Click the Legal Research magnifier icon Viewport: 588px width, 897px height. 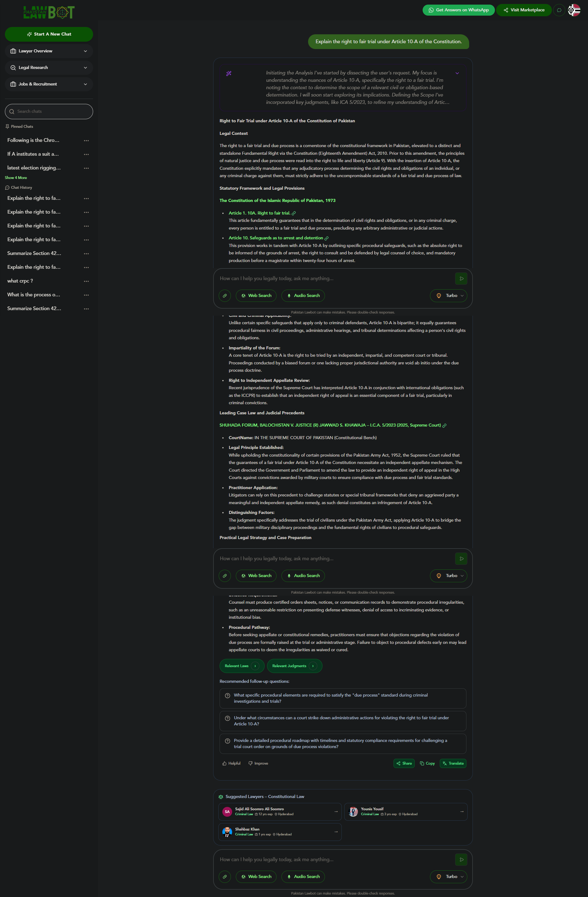[x=13, y=68]
